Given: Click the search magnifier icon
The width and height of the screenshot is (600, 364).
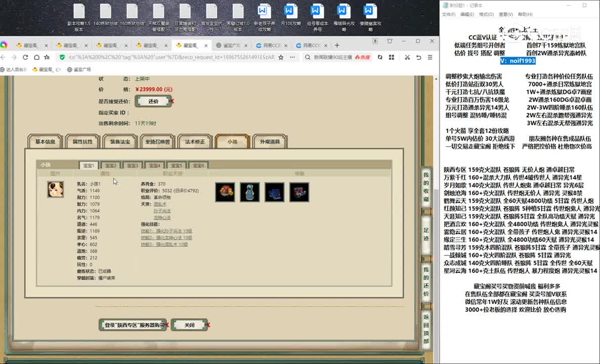Looking at the screenshot, I should tap(308, 57).
